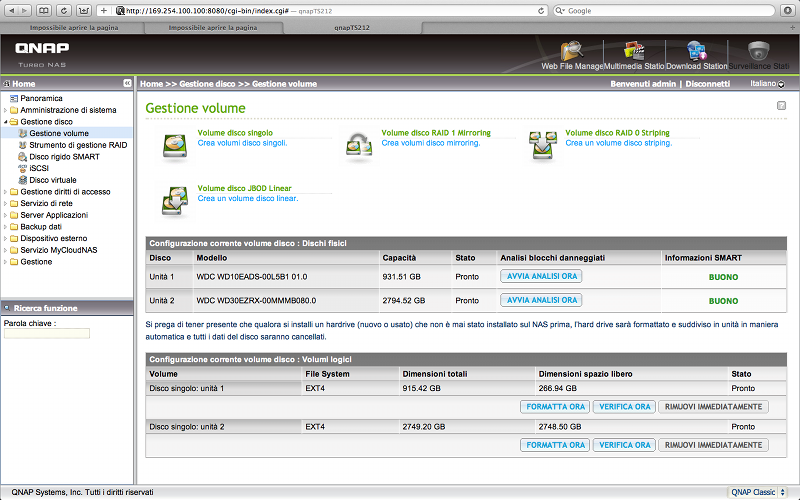Click the RAID 1 Mirroring icon
Image resolution: width=800 pixels, height=500 pixels.
click(358, 146)
